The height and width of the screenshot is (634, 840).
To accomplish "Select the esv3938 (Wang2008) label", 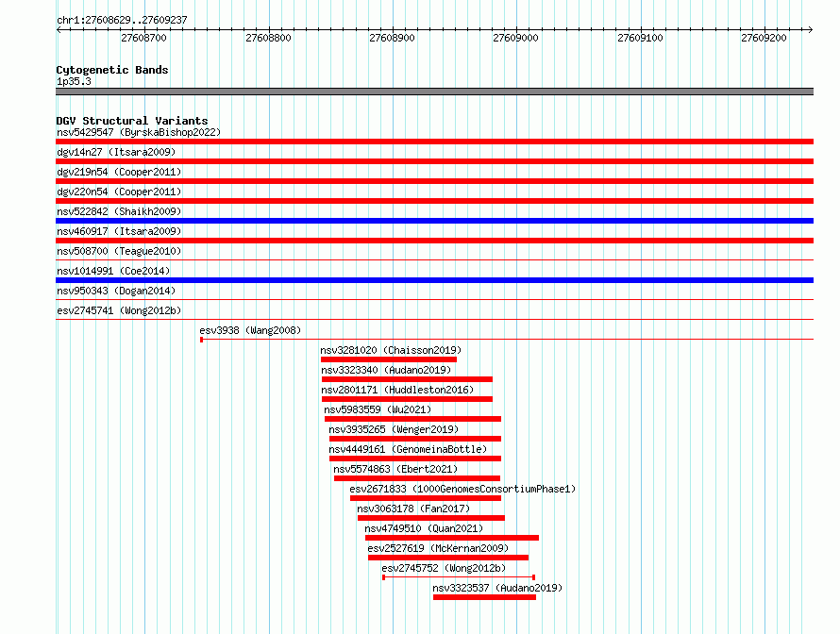I will 250,330.
